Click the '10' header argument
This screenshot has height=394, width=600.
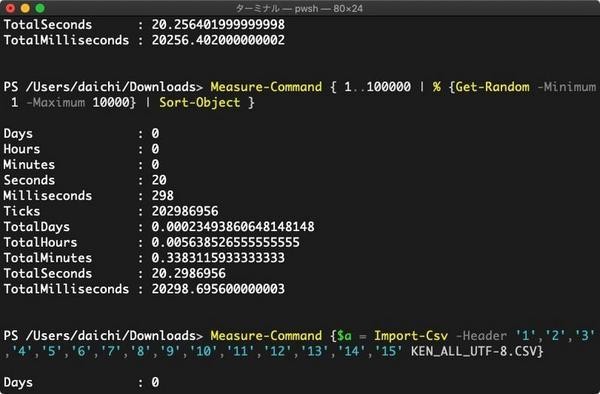pos(203,351)
